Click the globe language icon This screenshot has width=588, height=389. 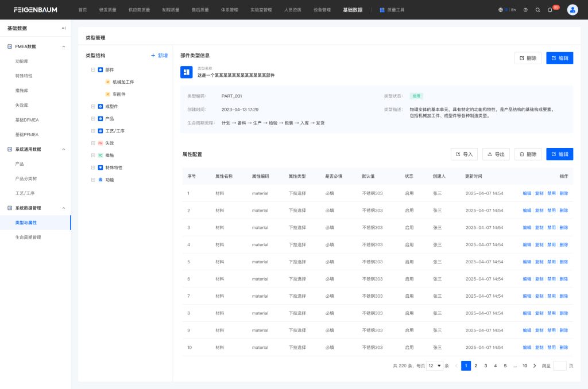point(500,10)
